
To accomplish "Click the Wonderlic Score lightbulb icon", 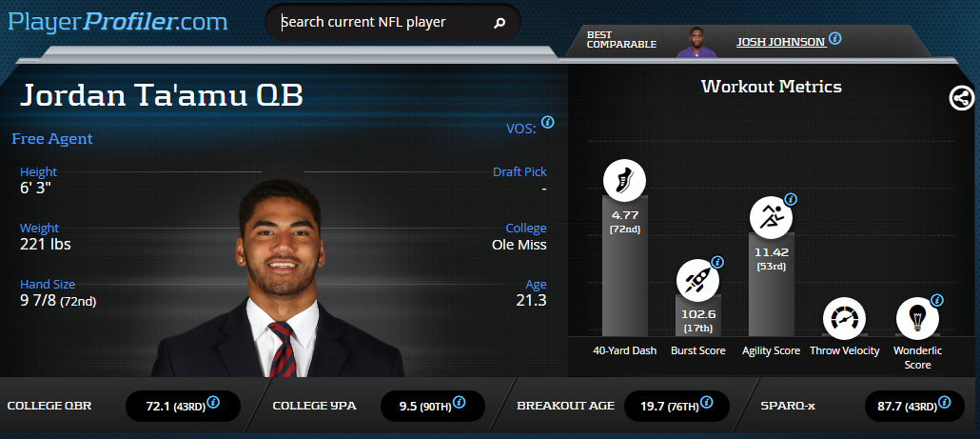I will 917,318.
